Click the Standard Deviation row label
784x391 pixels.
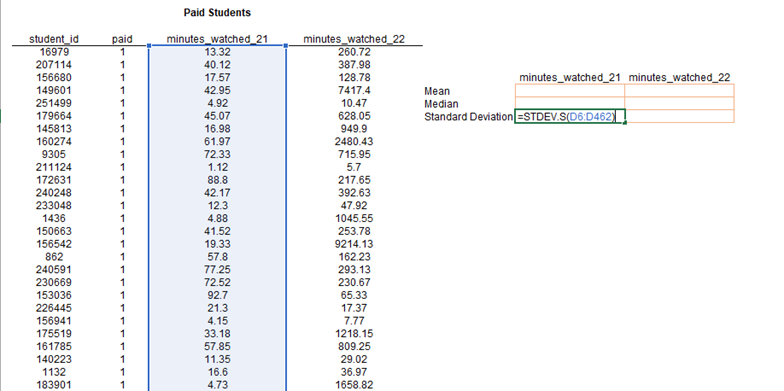click(468, 116)
